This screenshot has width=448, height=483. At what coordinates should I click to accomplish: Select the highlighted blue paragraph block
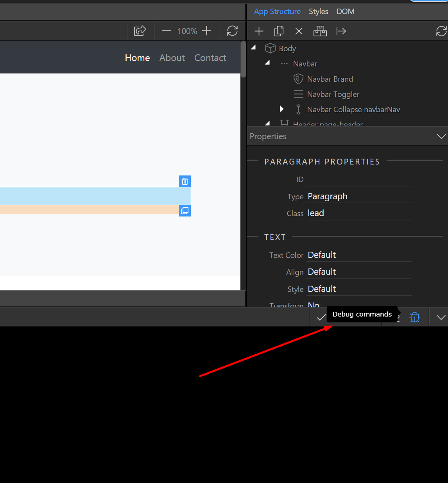95,196
